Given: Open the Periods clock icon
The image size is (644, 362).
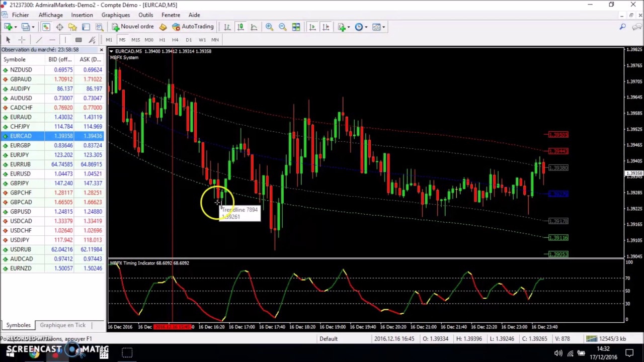Looking at the screenshot, I should tap(359, 27).
